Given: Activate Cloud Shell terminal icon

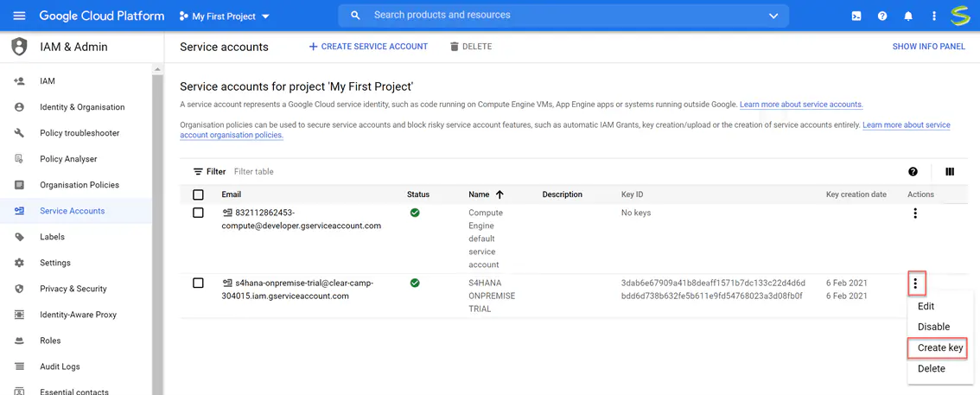Looking at the screenshot, I should click(856, 16).
